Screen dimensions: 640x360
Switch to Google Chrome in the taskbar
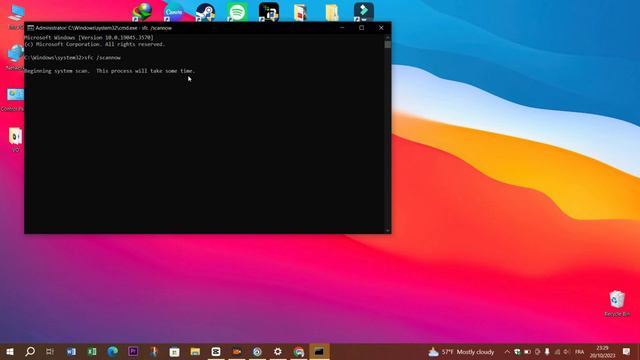pos(298,351)
